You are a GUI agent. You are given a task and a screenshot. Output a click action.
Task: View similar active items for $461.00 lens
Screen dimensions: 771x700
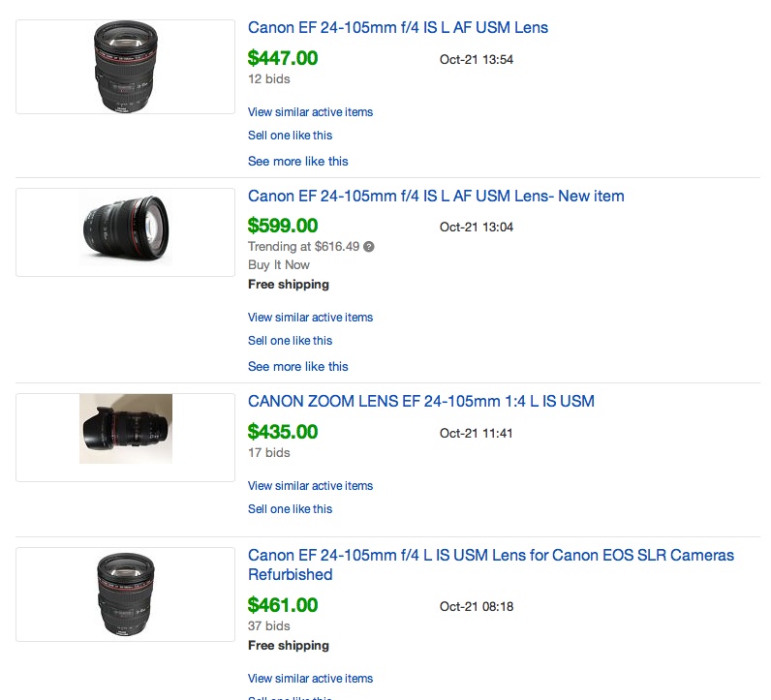click(x=310, y=679)
